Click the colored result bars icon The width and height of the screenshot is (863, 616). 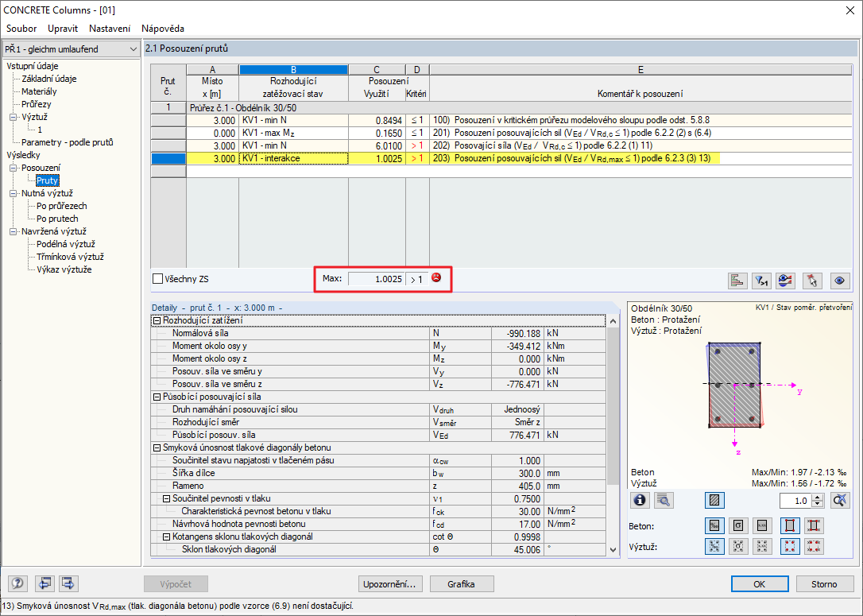(x=737, y=281)
